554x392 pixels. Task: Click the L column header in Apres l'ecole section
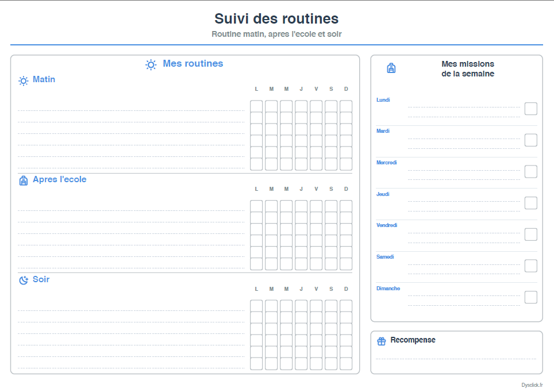click(256, 189)
